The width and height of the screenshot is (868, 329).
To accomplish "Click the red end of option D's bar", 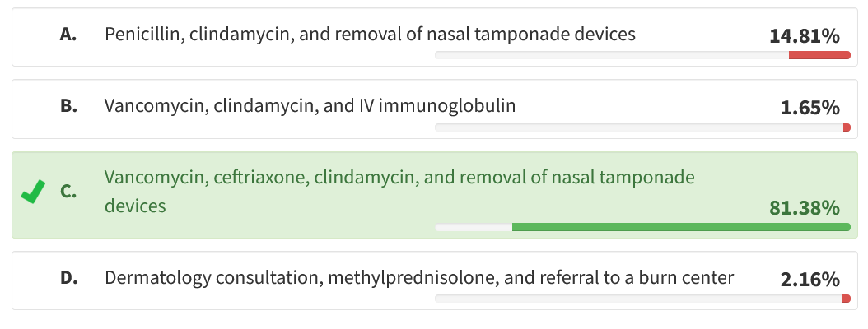I will point(846,299).
